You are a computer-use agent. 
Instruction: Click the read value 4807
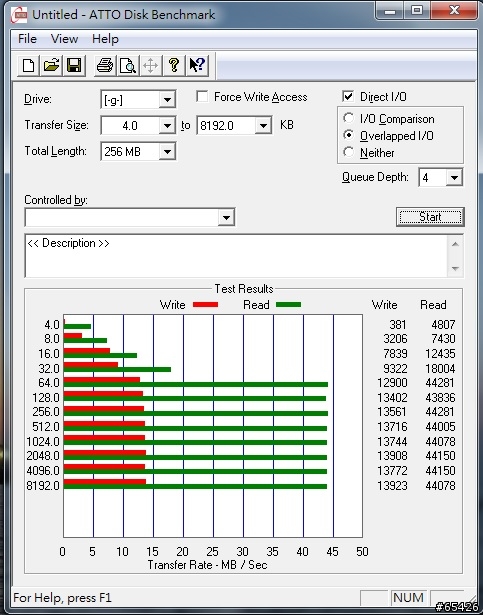(441, 325)
